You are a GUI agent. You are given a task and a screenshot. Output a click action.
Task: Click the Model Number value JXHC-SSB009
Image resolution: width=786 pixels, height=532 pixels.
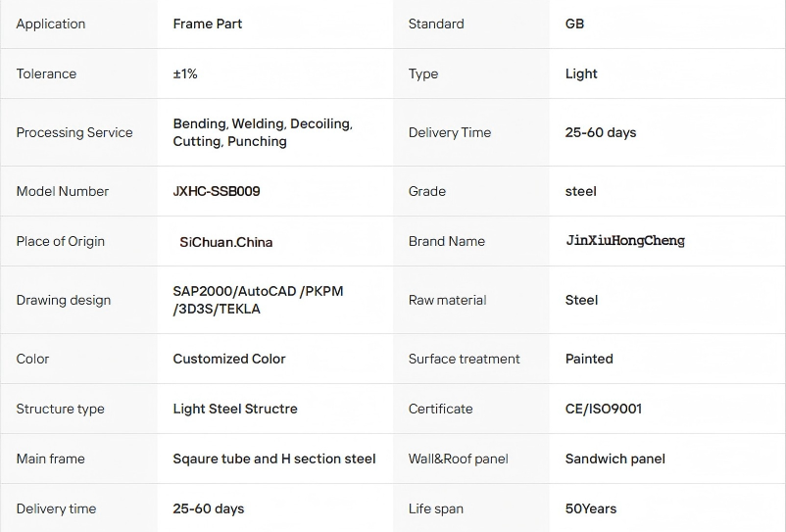click(x=217, y=191)
